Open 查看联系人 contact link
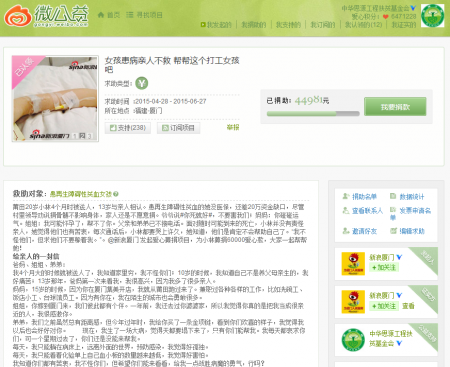The width and height of the screenshot is (450, 367). (x=363, y=211)
